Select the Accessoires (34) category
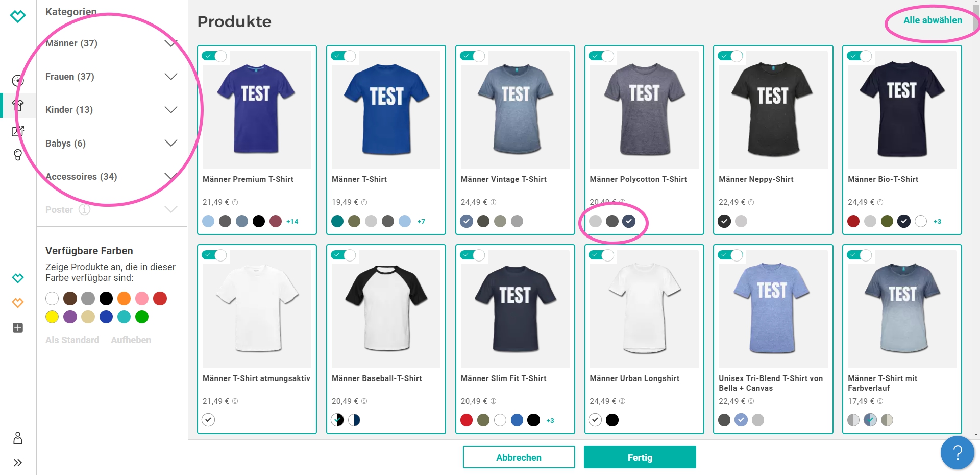Image resolution: width=980 pixels, height=475 pixels. click(81, 177)
